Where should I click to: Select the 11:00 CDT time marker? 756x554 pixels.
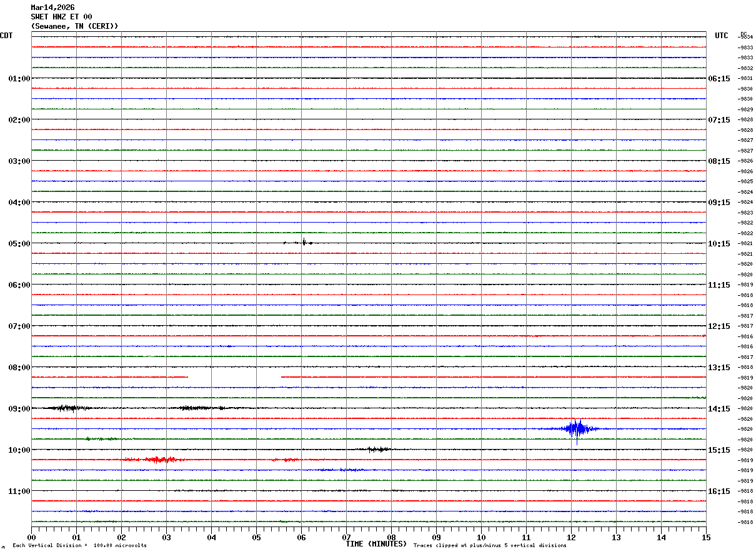pos(19,491)
